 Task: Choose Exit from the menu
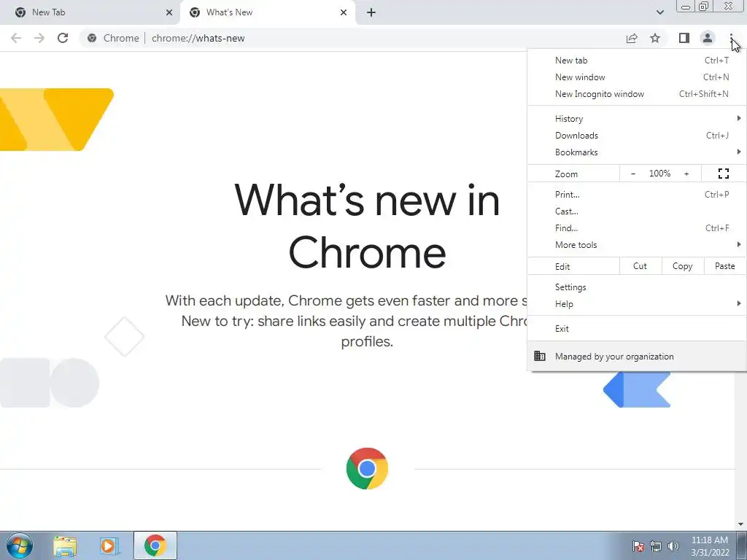pyautogui.click(x=637, y=329)
